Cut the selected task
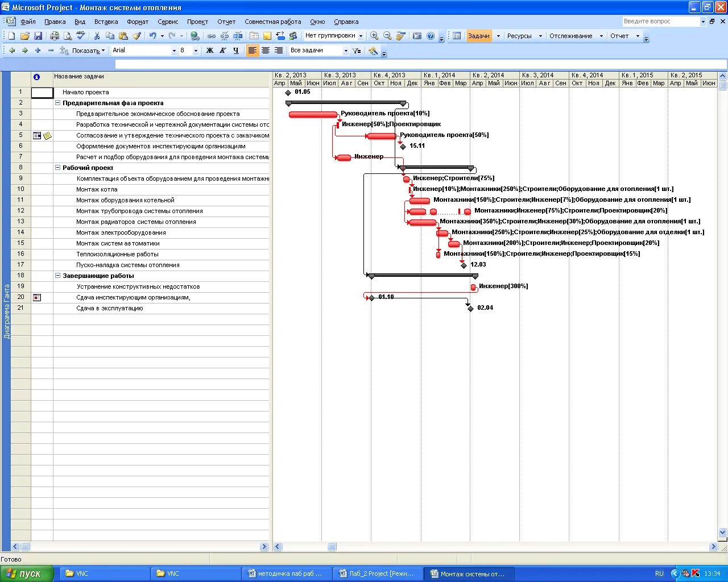Viewport: 728px width, 582px height. click(x=97, y=36)
